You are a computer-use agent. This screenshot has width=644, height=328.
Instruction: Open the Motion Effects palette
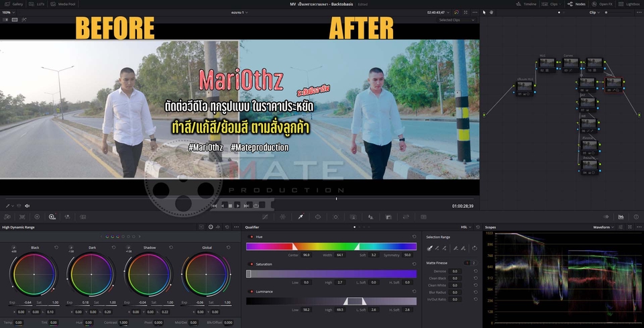tap(83, 217)
